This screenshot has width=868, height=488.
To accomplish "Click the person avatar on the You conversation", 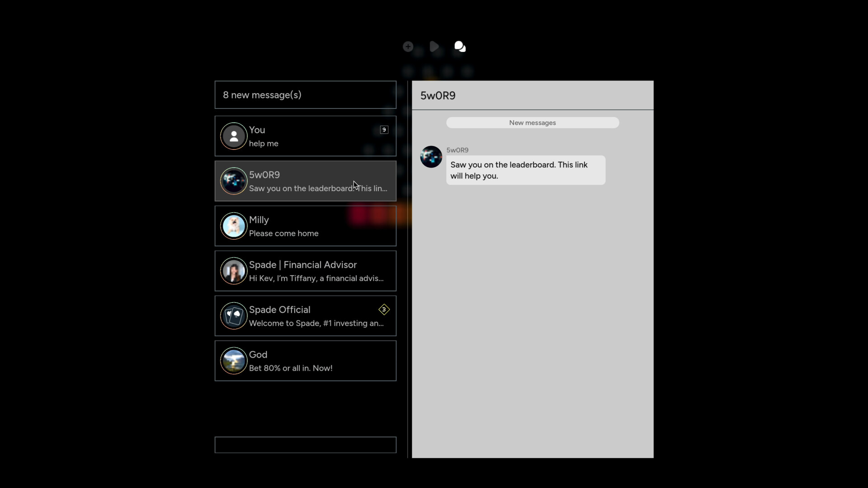I will [x=233, y=136].
